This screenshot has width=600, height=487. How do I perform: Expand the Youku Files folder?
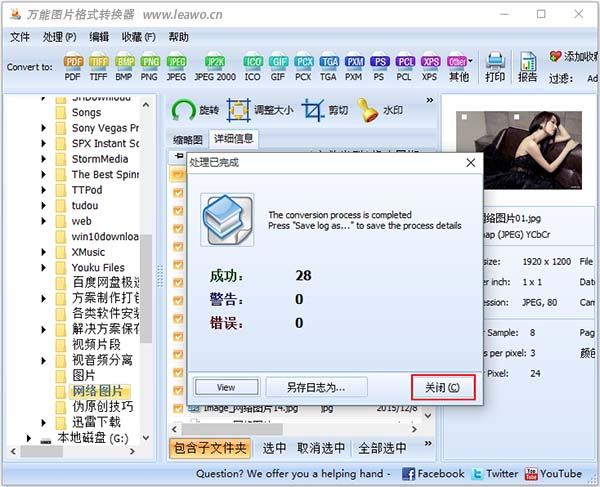point(44,267)
